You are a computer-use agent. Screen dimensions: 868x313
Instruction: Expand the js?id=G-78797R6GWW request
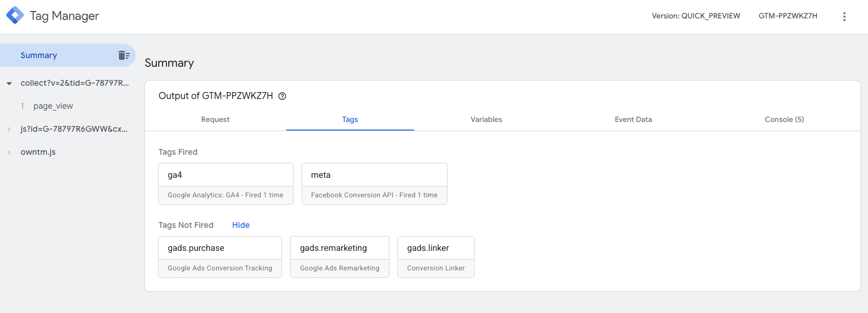tap(9, 129)
